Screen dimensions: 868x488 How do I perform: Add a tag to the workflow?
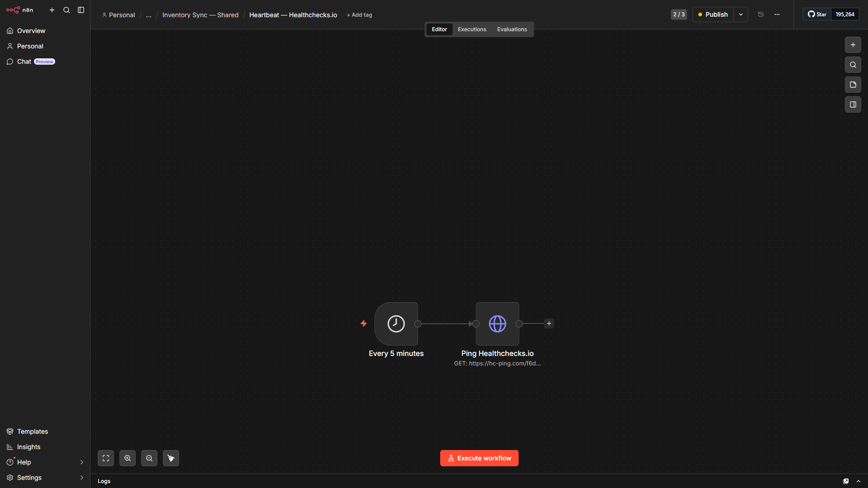(x=360, y=15)
